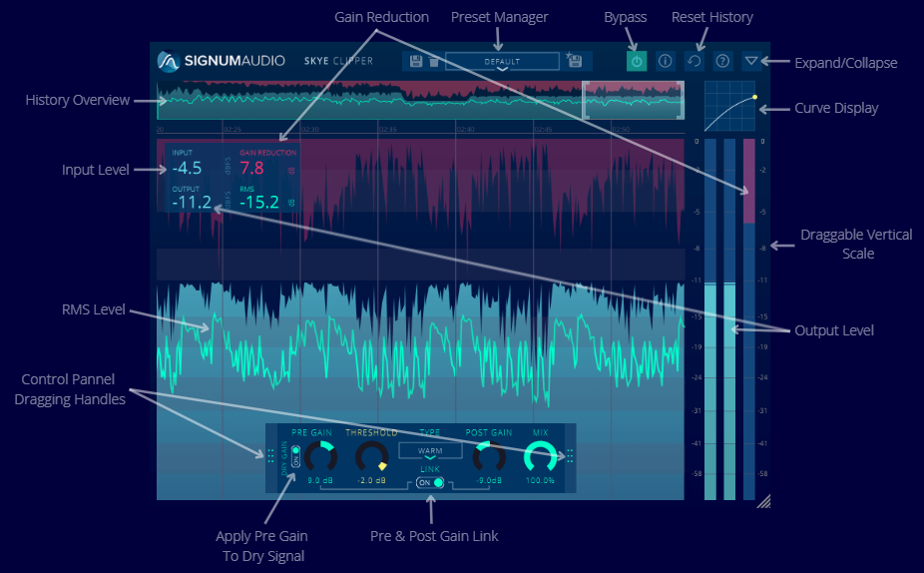
Task: Click the Post Gain knob
Action: pyautogui.click(x=489, y=457)
